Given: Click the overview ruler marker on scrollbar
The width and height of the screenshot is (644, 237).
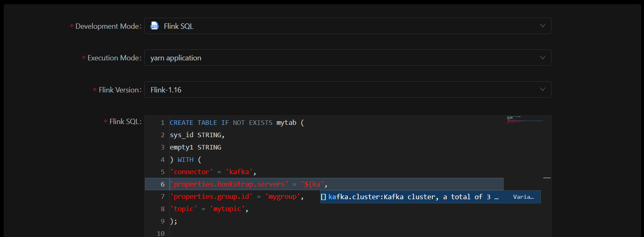Looking at the screenshot, I should tap(547, 178).
